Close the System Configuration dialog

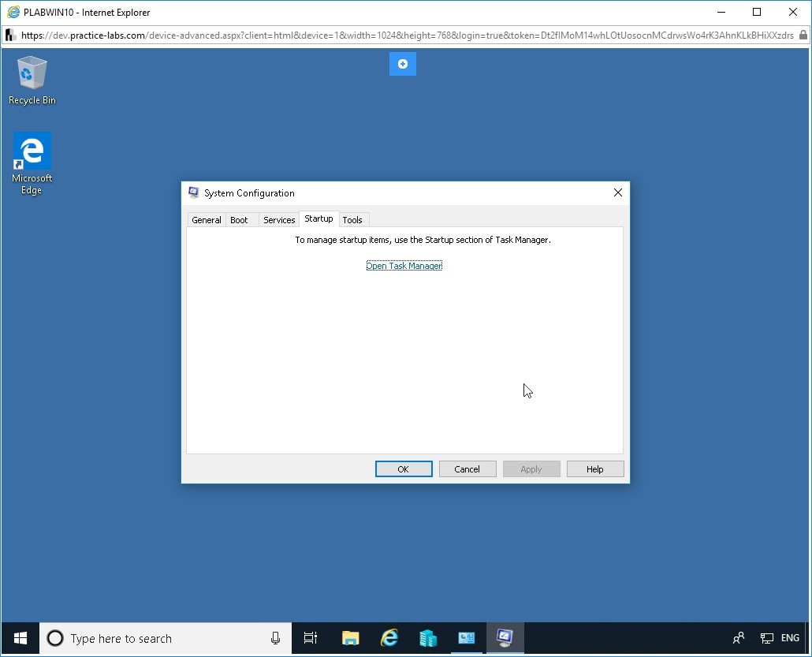[618, 192]
